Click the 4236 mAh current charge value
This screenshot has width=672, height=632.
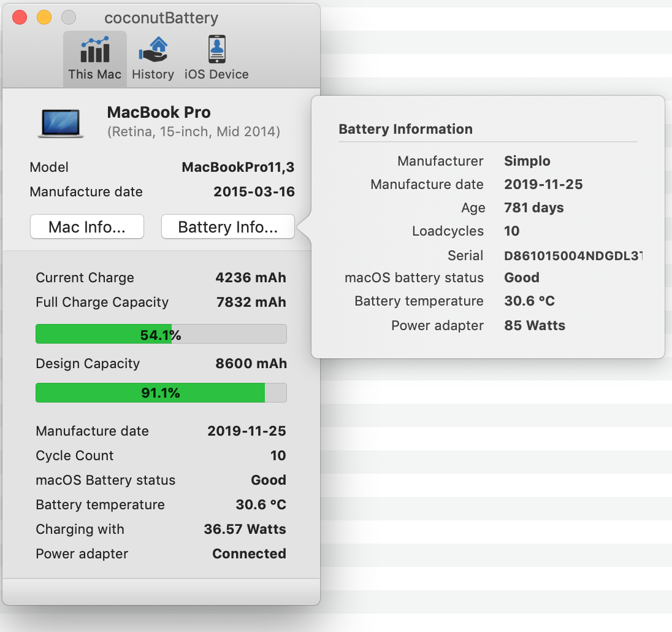(x=251, y=277)
